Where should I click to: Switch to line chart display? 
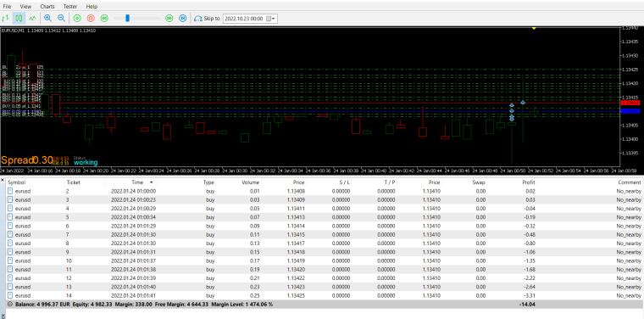[x=32, y=18]
